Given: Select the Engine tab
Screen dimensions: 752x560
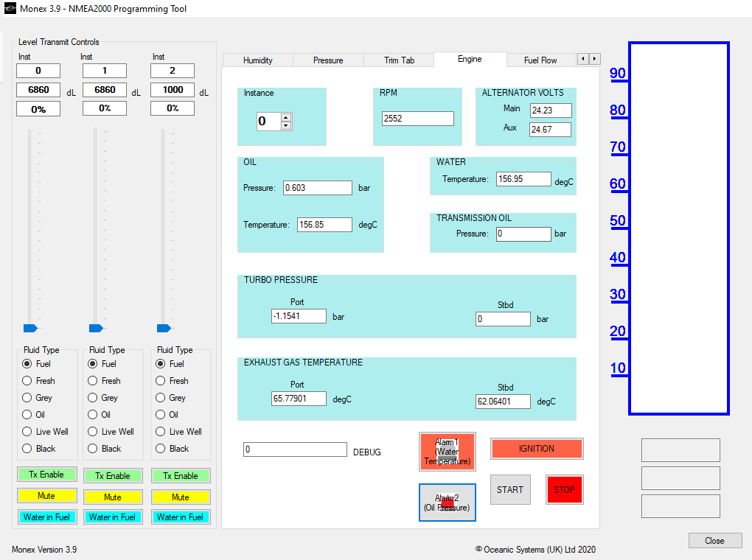Looking at the screenshot, I should [470, 59].
